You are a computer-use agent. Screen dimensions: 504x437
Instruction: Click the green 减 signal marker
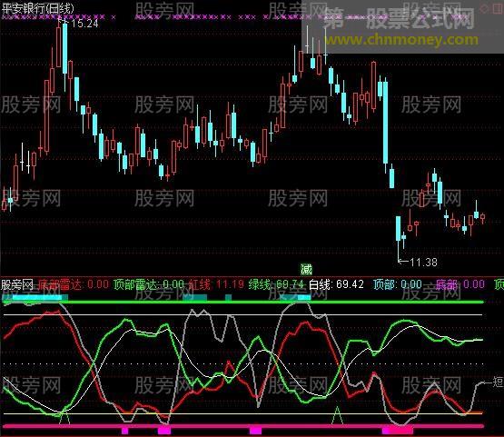pyautogui.click(x=306, y=269)
